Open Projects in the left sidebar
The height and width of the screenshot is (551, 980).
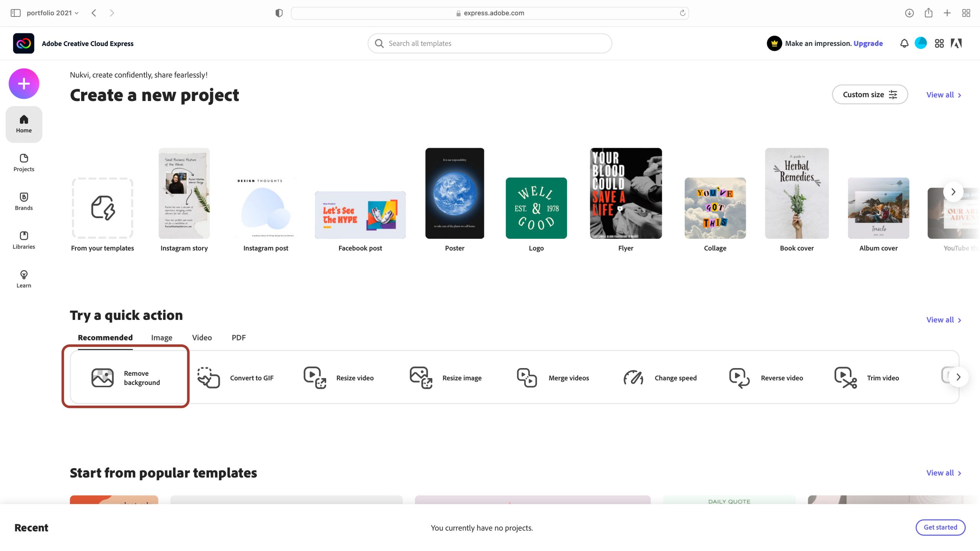click(x=24, y=163)
